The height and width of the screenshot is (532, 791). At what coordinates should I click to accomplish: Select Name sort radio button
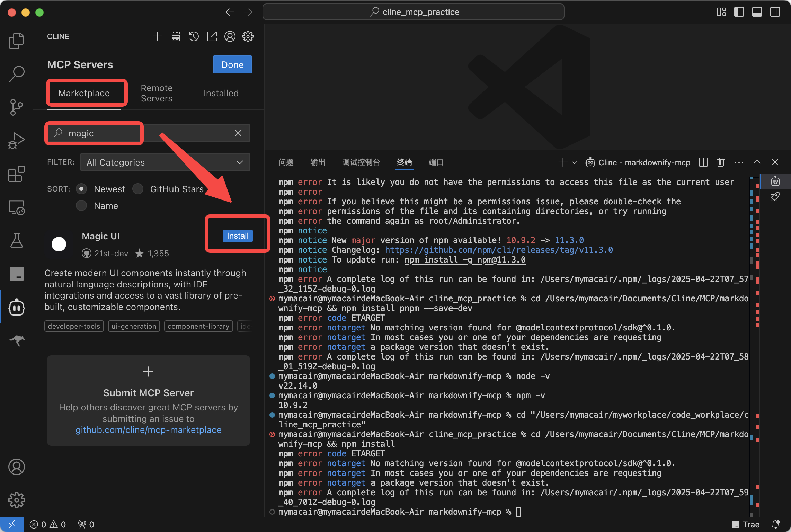[x=81, y=206]
